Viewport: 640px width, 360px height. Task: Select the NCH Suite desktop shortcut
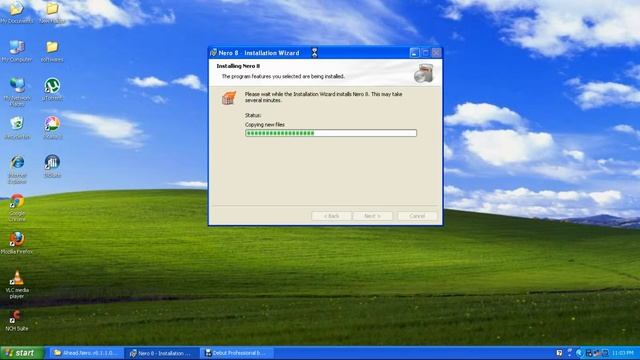click(17, 320)
